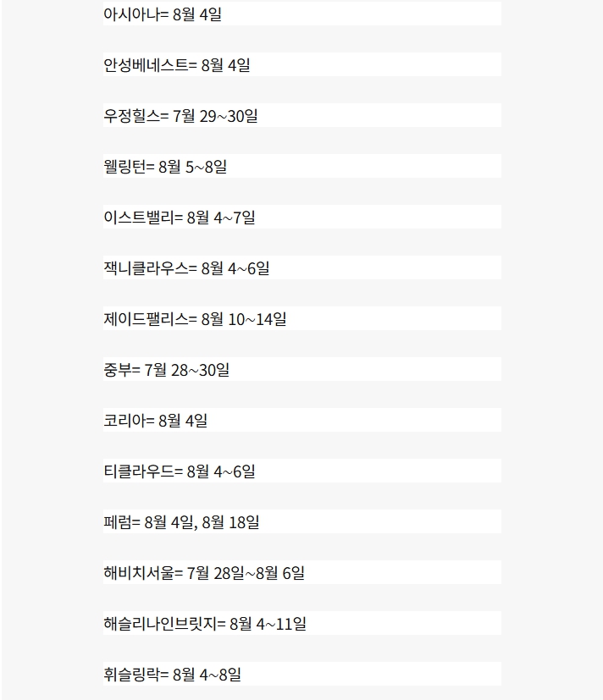Click the 잭니클라우스= 8월 4~6일 entry
The height and width of the screenshot is (700, 603).
(302, 267)
